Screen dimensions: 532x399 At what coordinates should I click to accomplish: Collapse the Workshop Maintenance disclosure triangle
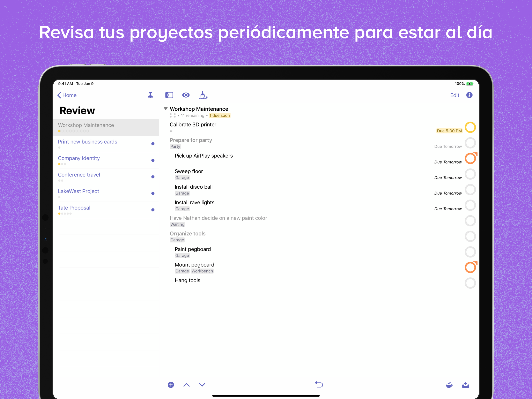coord(166,109)
